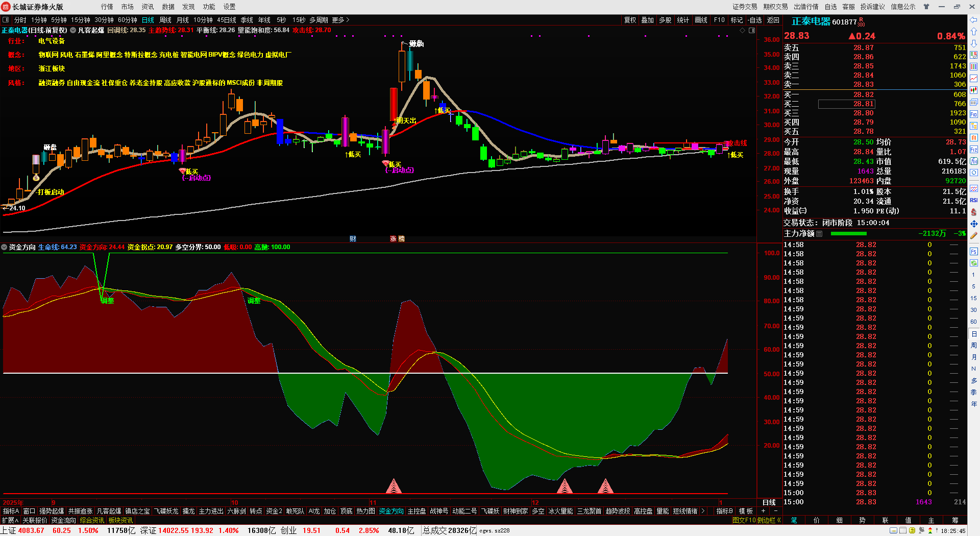980x536 pixels.
Task: Click the diamond icon at chart top right
Action: point(742,31)
